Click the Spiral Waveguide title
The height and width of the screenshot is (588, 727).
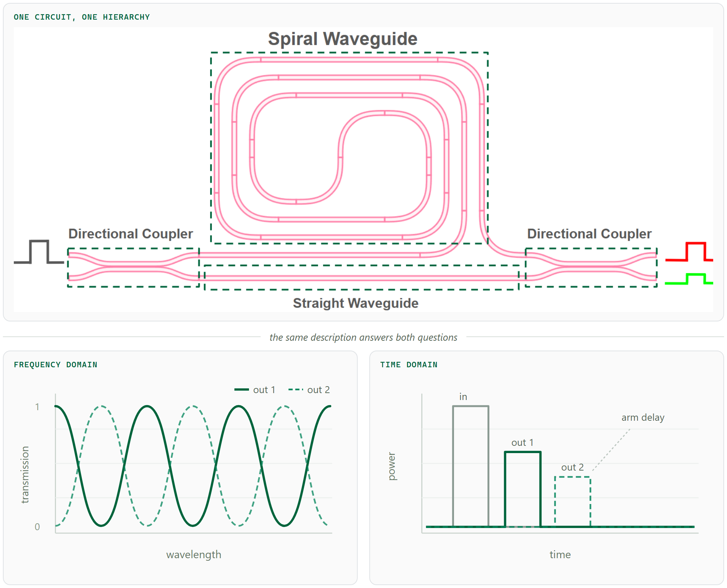[x=342, y=39]
